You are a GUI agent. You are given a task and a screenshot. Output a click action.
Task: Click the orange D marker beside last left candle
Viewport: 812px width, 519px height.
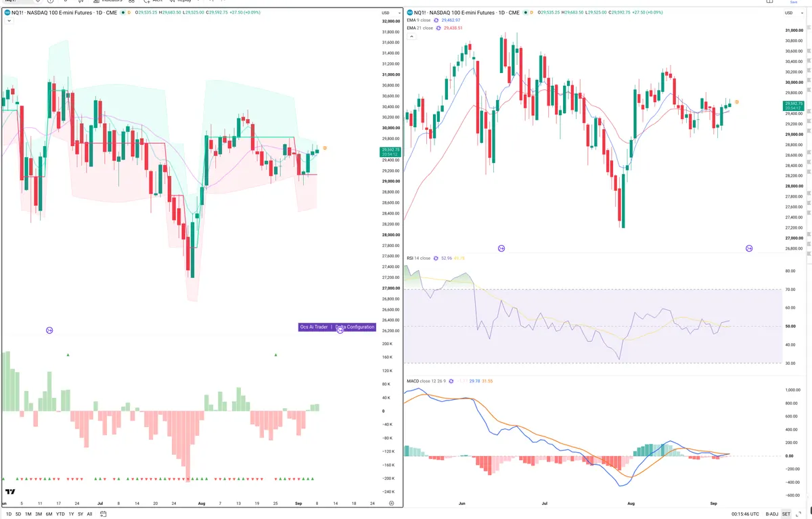coord(325,148)
